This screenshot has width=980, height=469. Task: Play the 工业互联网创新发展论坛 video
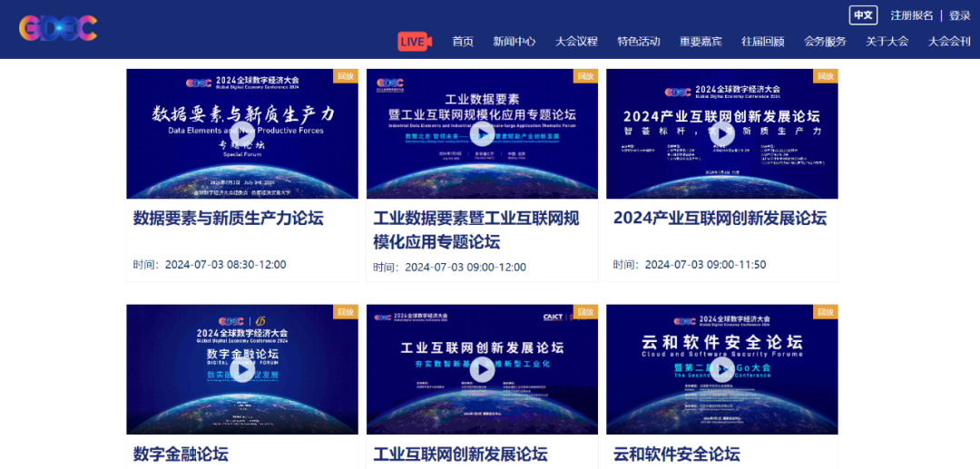482,369
